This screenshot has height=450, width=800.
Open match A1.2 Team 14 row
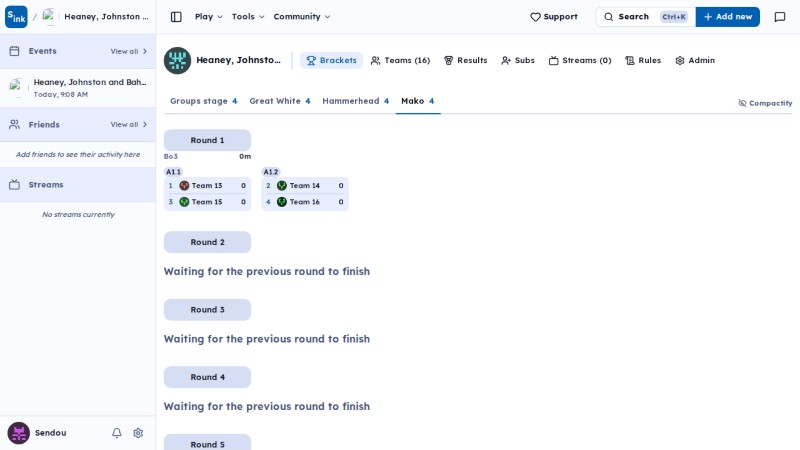tap(305, 186)
